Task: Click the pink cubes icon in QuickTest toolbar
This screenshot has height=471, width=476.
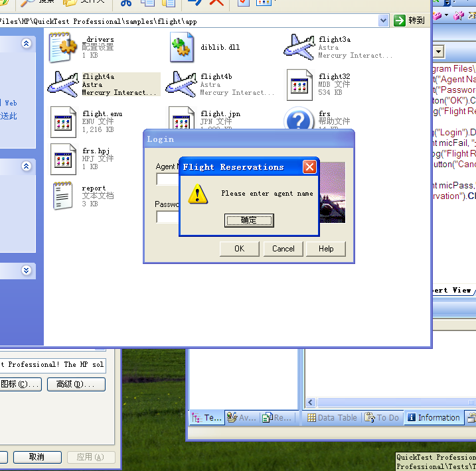Action: pyautogui.click(x=437, y=15)
